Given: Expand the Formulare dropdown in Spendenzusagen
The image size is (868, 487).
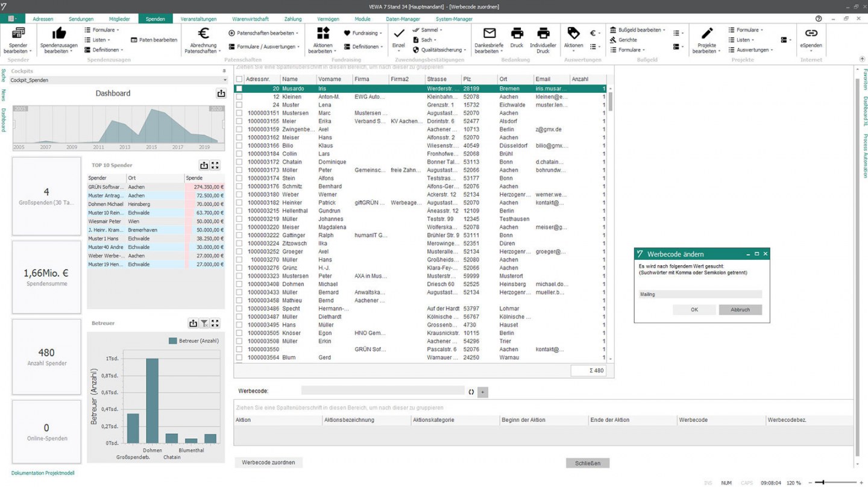Looking at the screenshot, I should pos(101,30).
